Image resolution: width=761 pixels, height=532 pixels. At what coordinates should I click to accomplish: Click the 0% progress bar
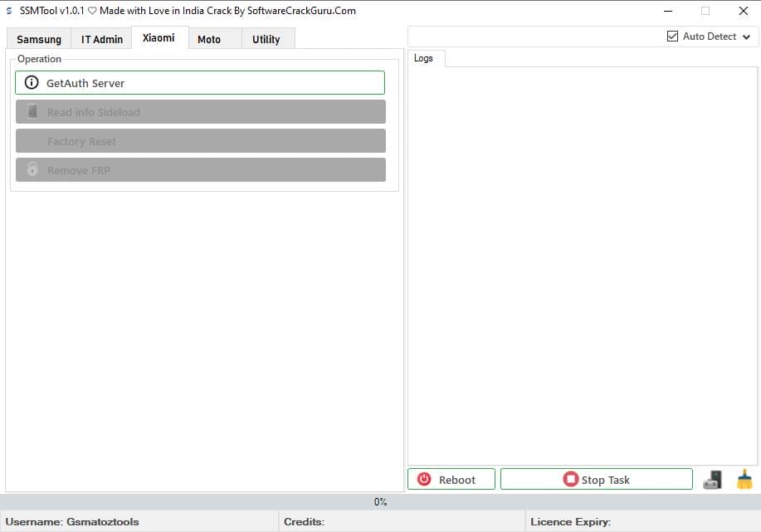tap(380, 501)
